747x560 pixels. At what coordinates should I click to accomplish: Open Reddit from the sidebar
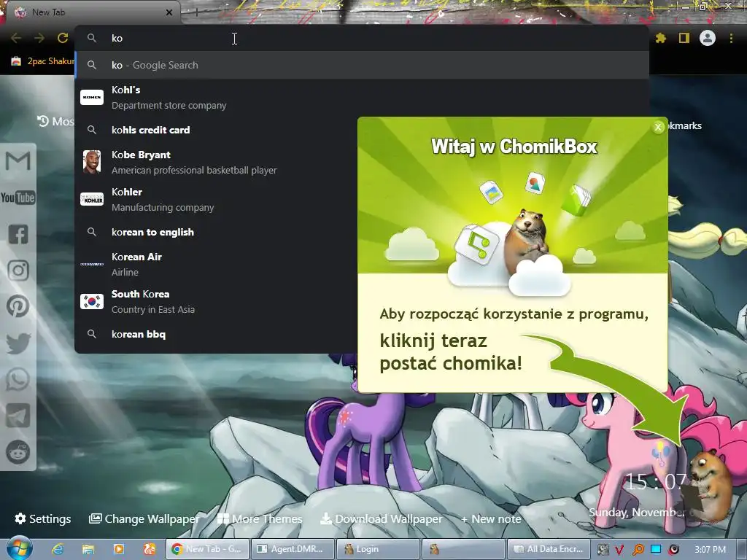click(x=18, y=452)
